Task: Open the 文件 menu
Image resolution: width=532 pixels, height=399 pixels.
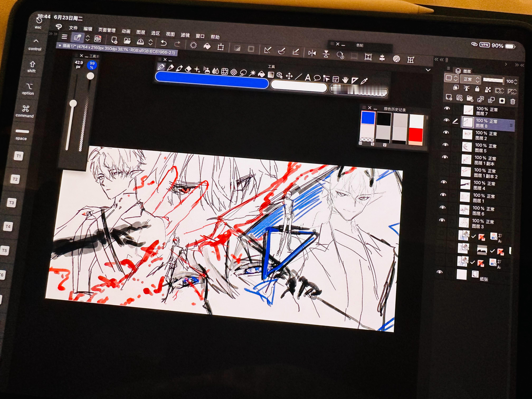Action: (73, 28)
